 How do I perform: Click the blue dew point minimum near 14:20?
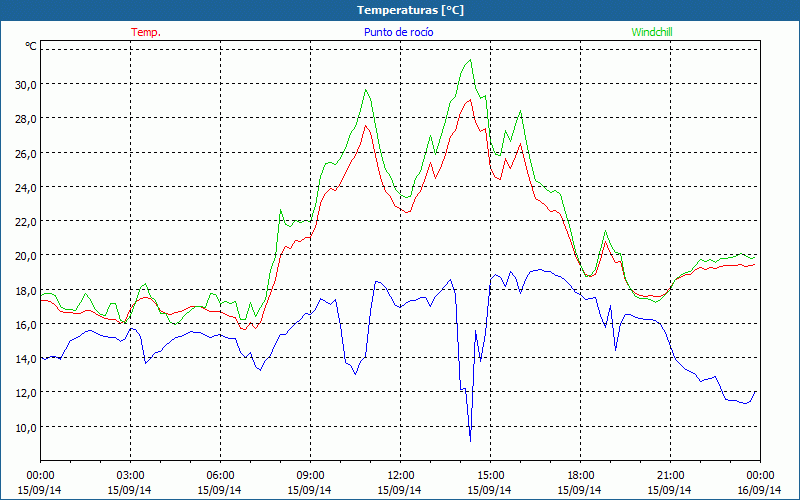click(470, 440)
